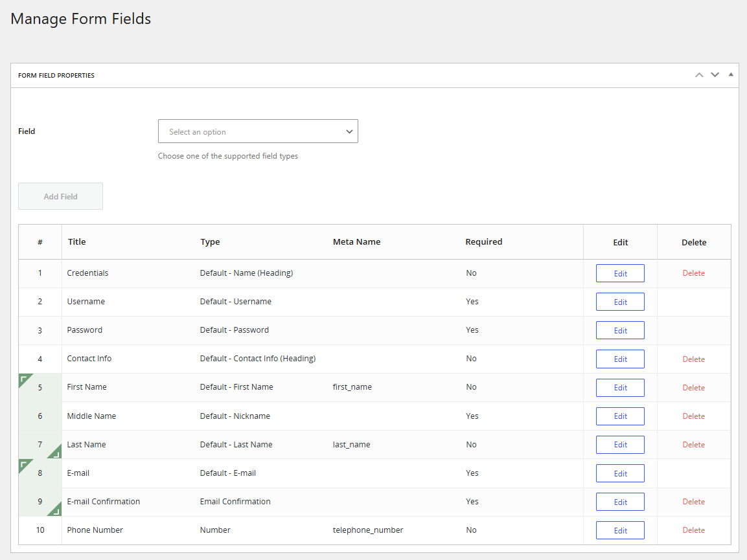
Task: Click the "Default - Last Name" type cell
Action: (x=236, y=444)
